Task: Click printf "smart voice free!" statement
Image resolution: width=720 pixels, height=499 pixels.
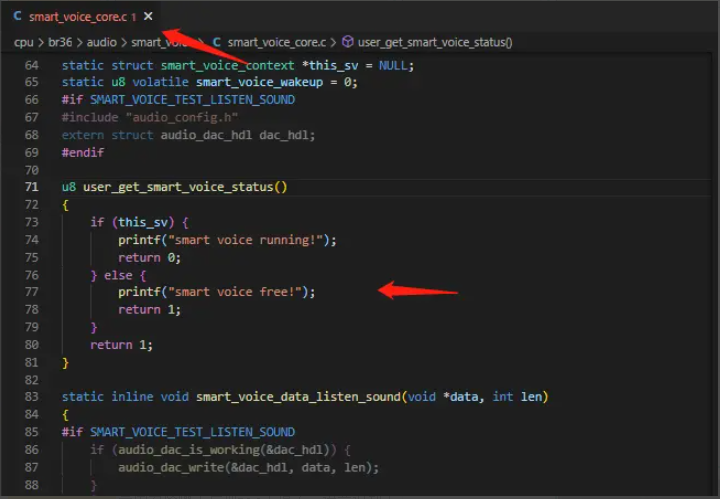Action: [217, 292]
